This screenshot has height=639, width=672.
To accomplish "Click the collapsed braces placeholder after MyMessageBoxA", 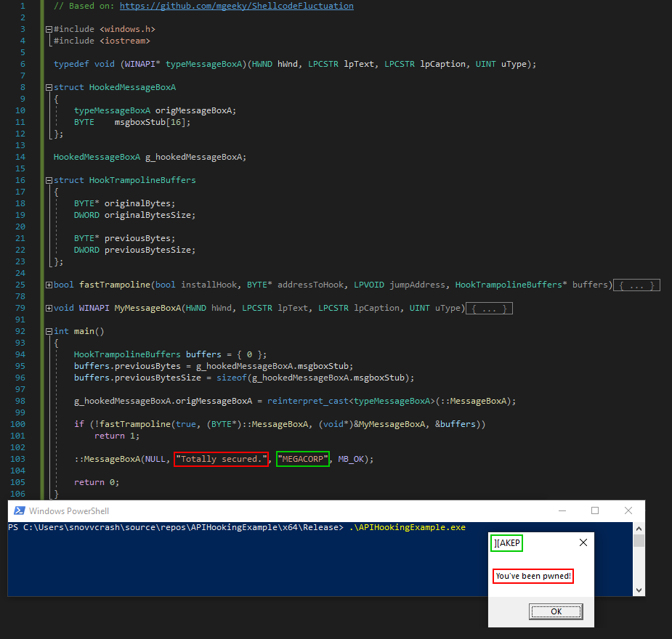I will pyautogui.click(x=489, y=309).
